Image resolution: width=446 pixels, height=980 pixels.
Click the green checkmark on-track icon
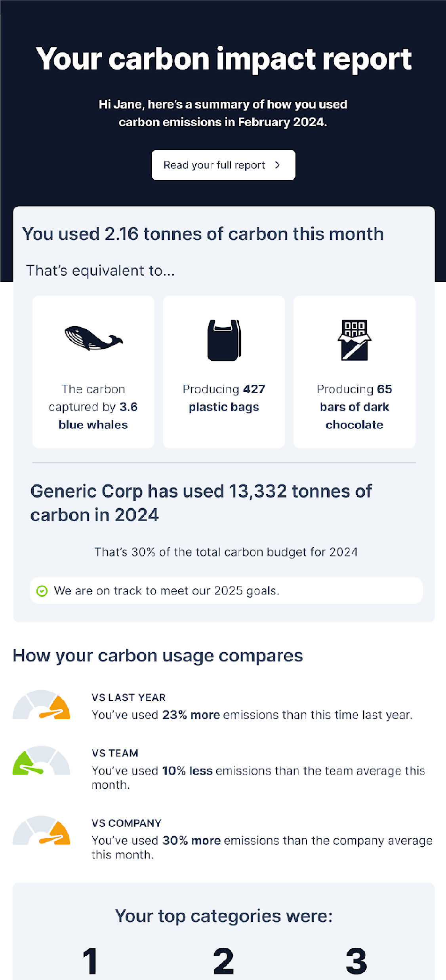point(42,591)
